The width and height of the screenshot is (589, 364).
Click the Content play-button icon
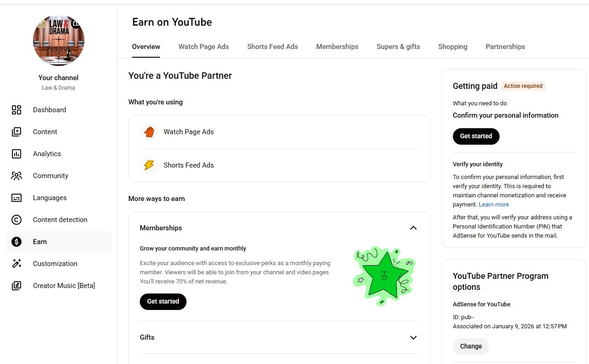pyautogui.click(x=17, y=132)
